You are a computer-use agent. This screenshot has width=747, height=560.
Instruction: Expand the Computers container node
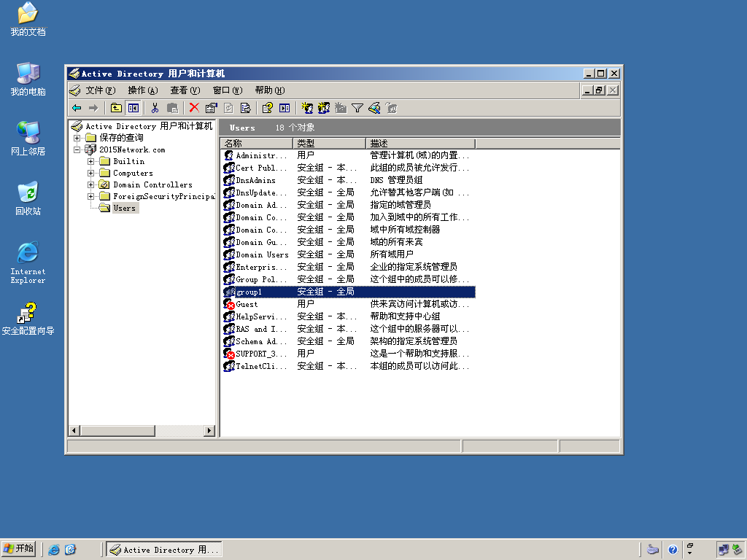point(90,173)
